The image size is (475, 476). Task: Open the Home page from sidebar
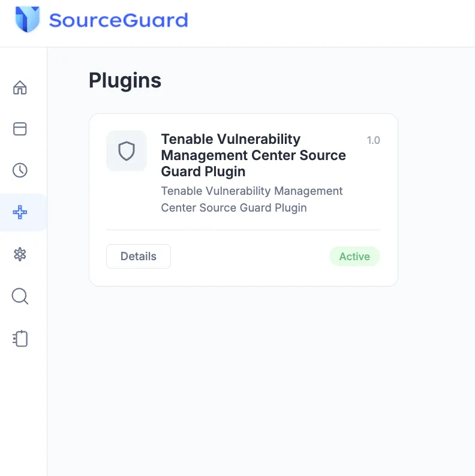(20, 88)
